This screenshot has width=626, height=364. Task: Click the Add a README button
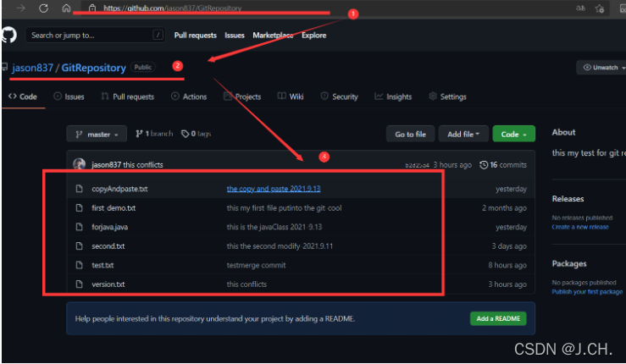498,318
